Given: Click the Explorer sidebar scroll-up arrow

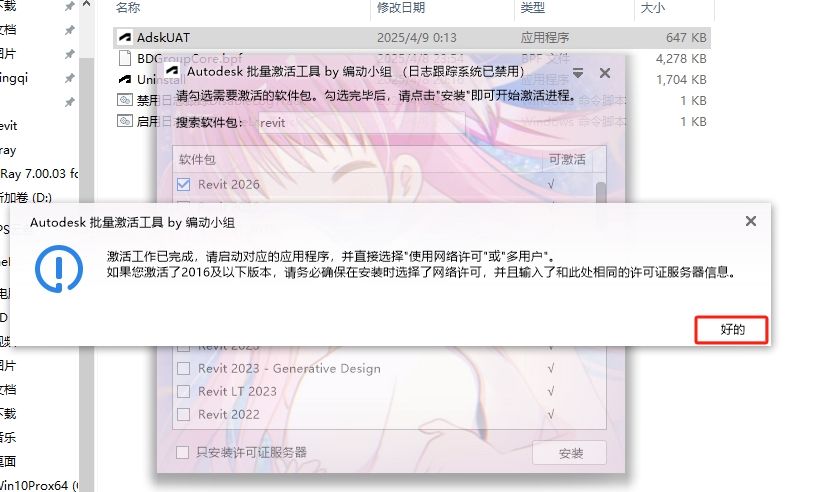Looking at the screenshot, I should coord(86,4).
